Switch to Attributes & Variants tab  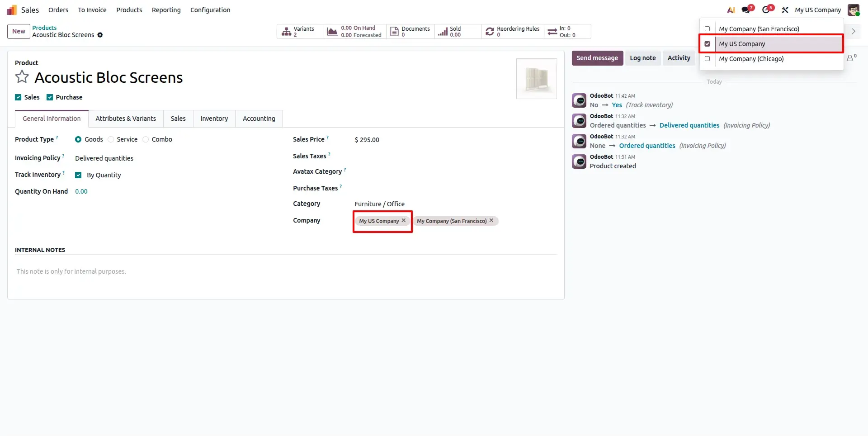126,119
